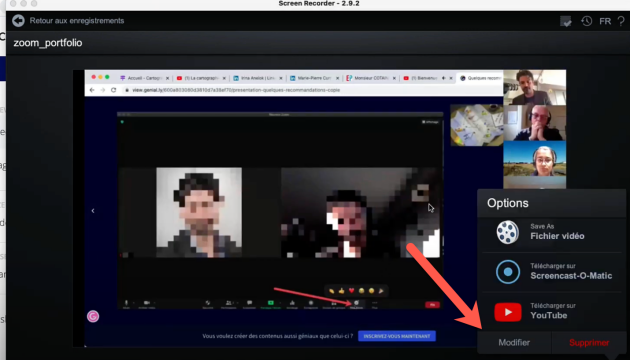This screenshot has width=630, height=360.
Task: Click the red YouTube play icon
Action: [508, 312]
